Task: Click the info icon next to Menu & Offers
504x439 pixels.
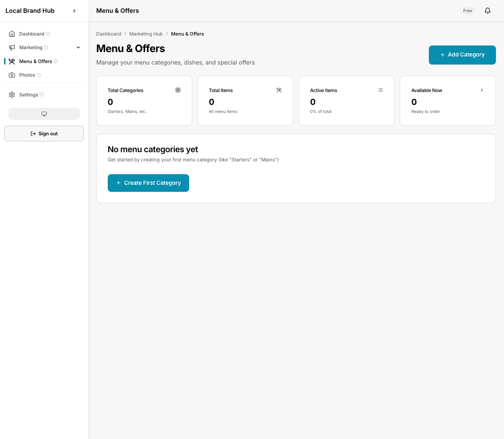Action: (x=56, y=61)
